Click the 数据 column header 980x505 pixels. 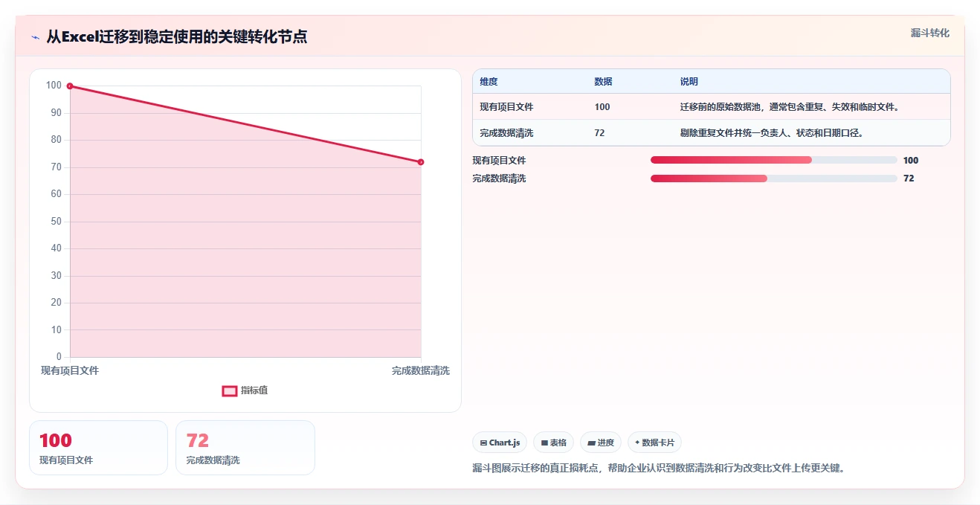(603, 82)
